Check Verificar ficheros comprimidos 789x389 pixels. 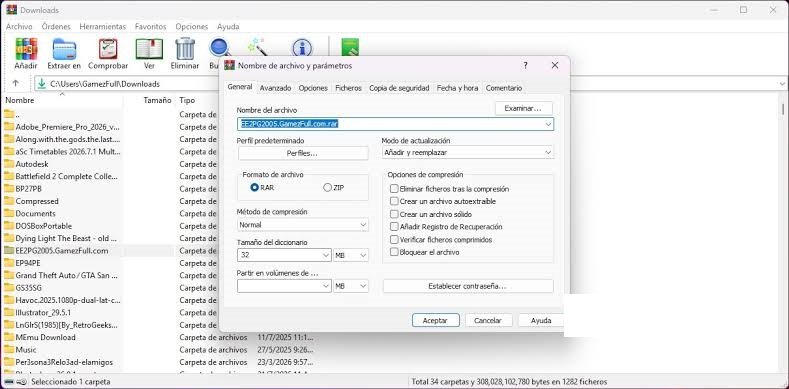(394, 240)
